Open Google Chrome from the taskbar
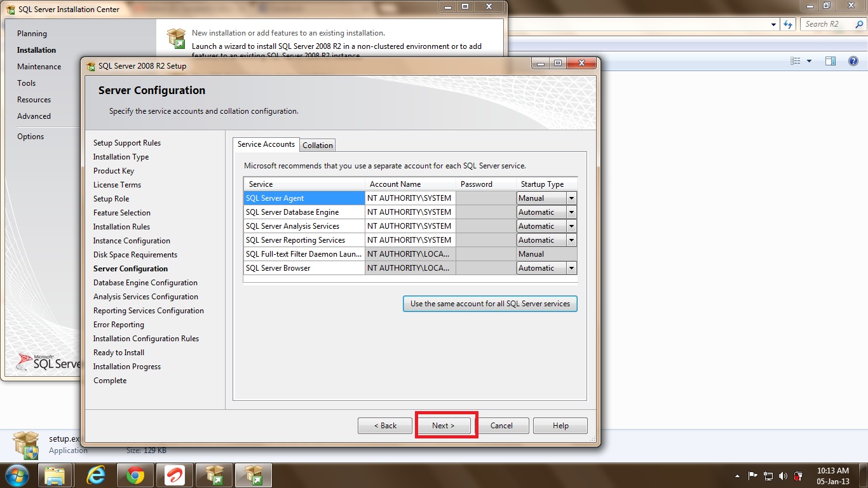The height and width of the screenshot is (488, 868). pyautogui.click(x=135, y=475)
